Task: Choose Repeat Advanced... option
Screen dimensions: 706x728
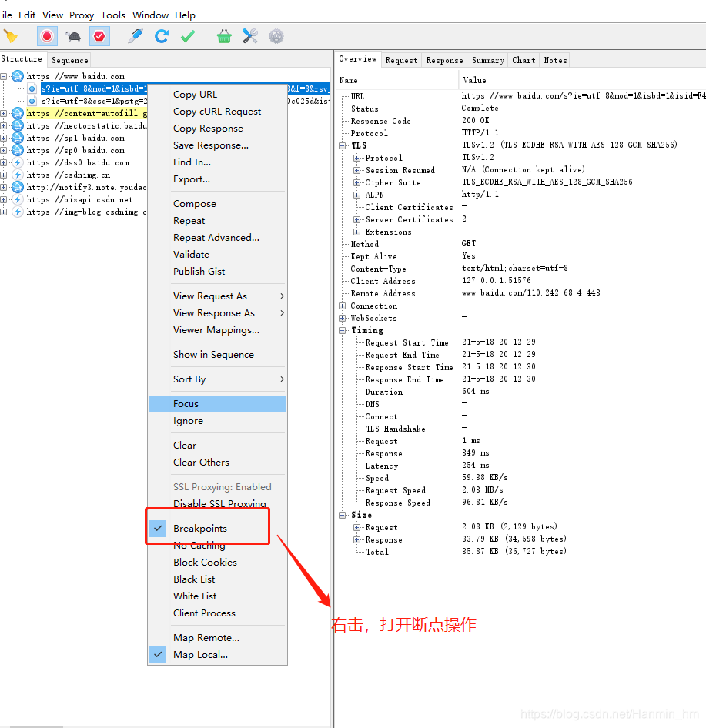Action: pyautogui.click(x=217, y=238)
